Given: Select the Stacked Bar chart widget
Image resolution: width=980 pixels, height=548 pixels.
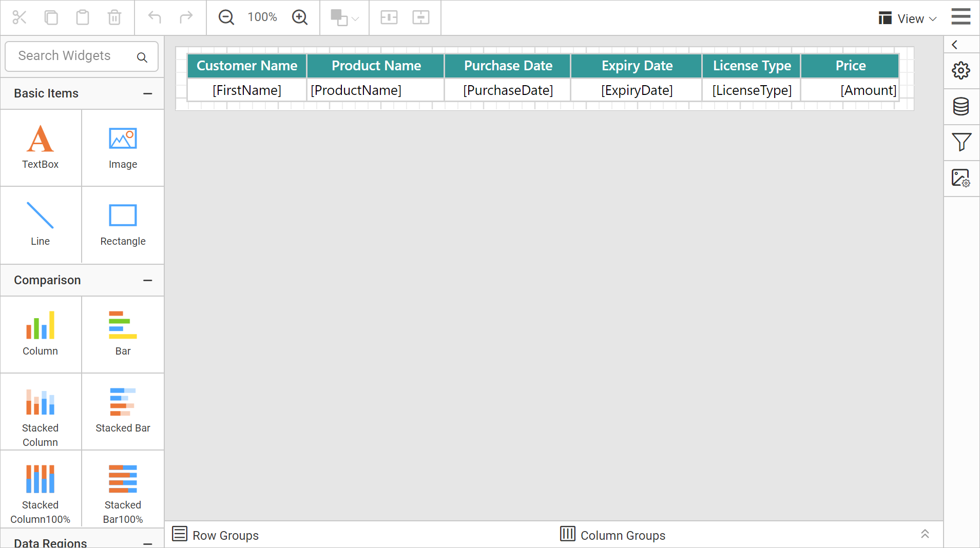Looking at the screenshot, I should tap(123, 412).
